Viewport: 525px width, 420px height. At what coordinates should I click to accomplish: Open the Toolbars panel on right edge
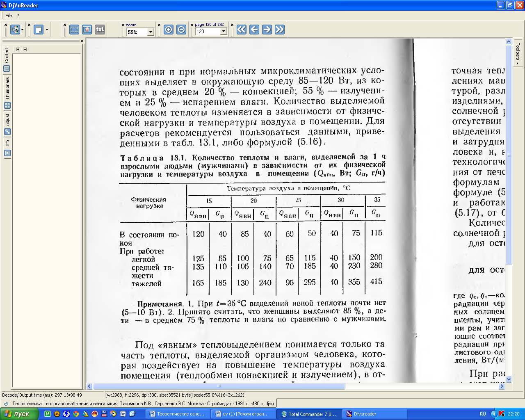[x=518, y=53]
